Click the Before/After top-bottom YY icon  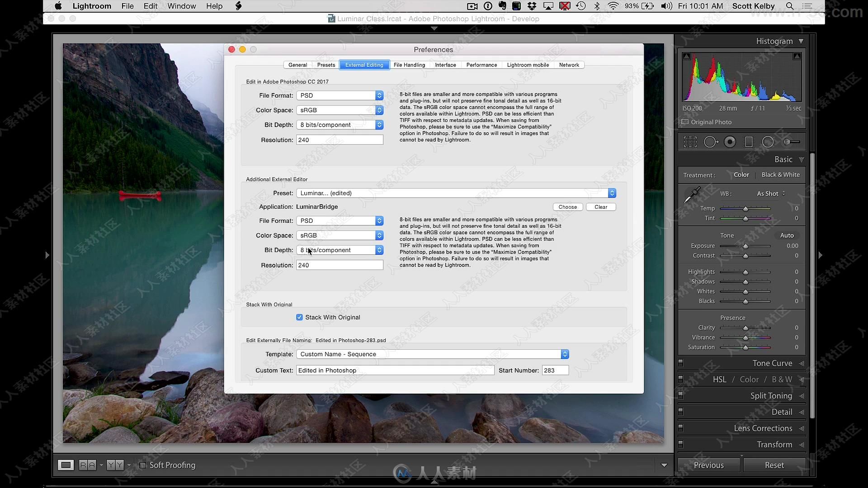(x=115, y=465)
